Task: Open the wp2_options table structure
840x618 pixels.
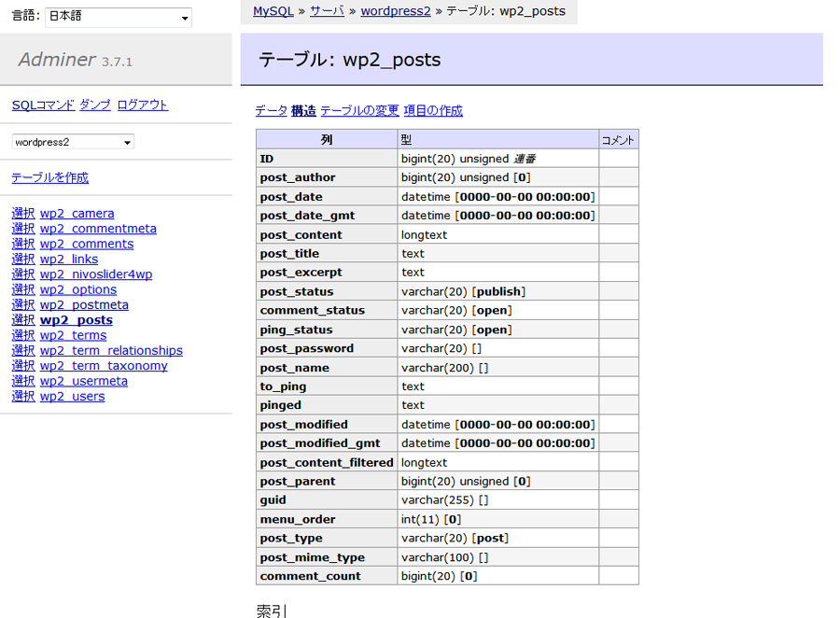Action: pos(78,289)
